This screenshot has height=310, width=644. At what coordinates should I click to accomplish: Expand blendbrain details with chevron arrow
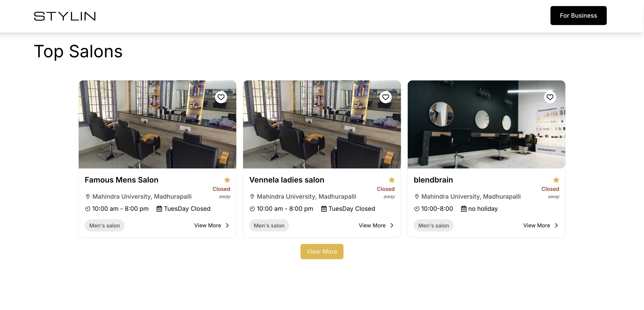point(556,225)
